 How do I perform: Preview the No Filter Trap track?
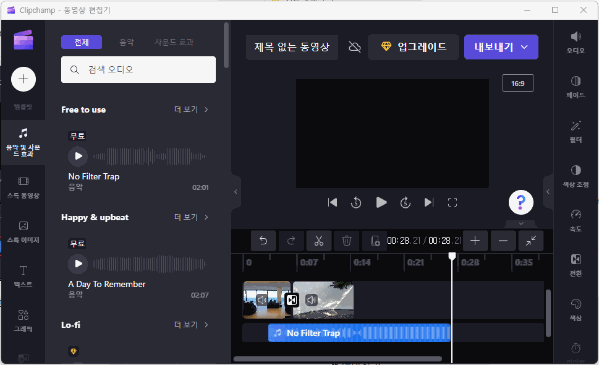coord(78,156)
